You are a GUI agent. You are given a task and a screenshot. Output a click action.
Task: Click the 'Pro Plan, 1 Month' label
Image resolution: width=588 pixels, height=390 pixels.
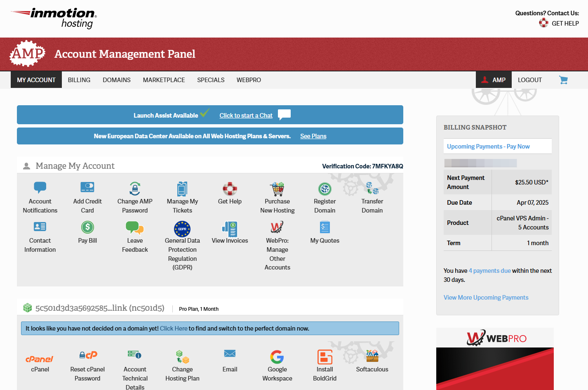click(x=199, y=309)
